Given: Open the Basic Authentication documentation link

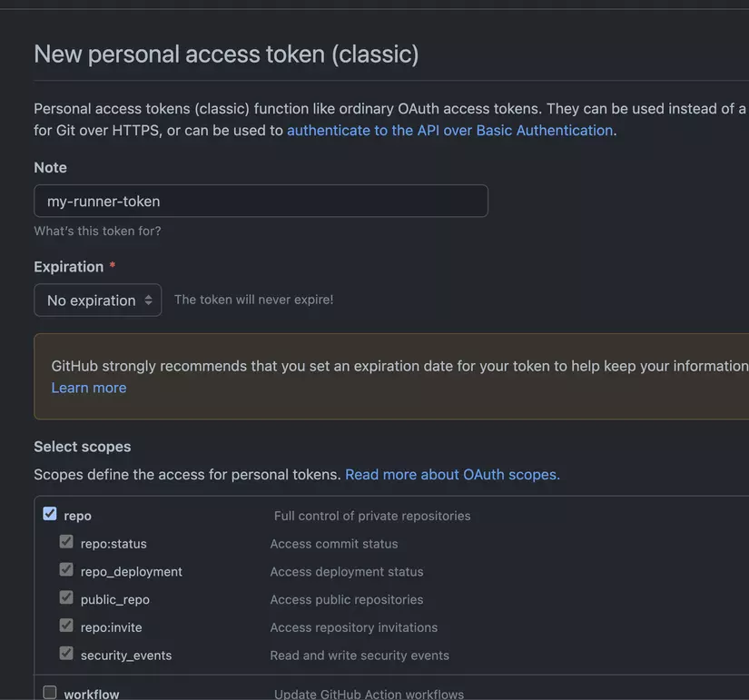Looking at the screenshot, I should 450,130.
